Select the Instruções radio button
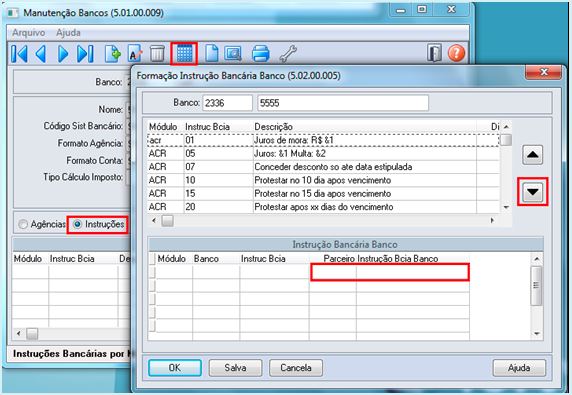The height and width of the screenshot is (395, 572). click(77, 224)
